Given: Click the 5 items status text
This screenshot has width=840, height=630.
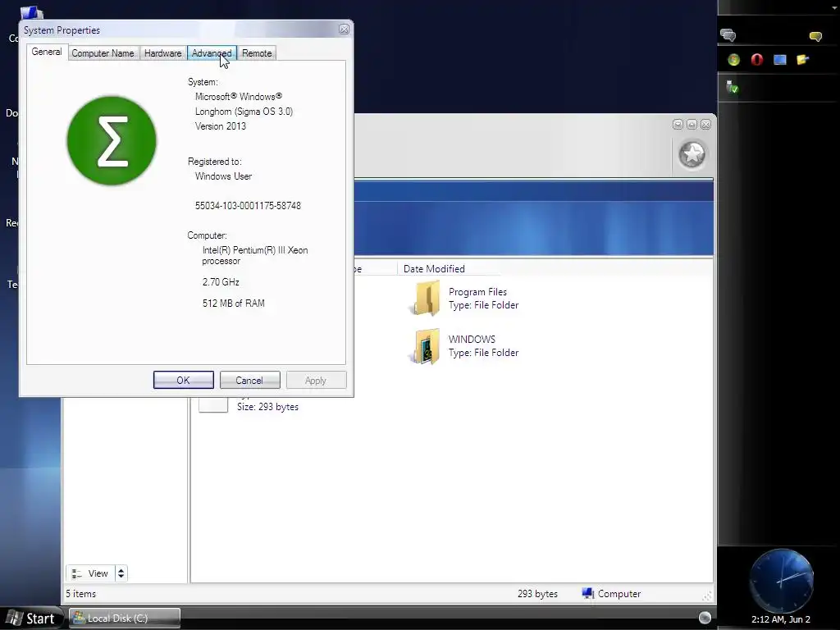Looking at the screenshot, I should click(81, 594).
